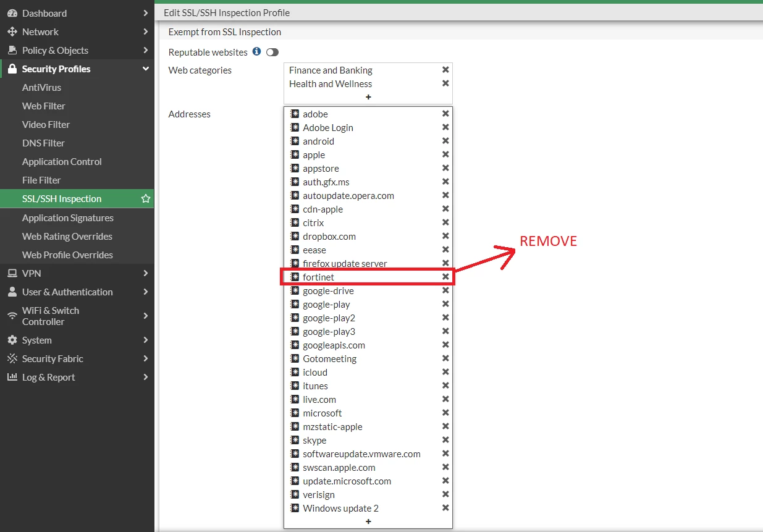Image resolution: width=763 pixels, height=532 pixels.
Task: Click the Policy & Objects icon
Action: point(12,50)
